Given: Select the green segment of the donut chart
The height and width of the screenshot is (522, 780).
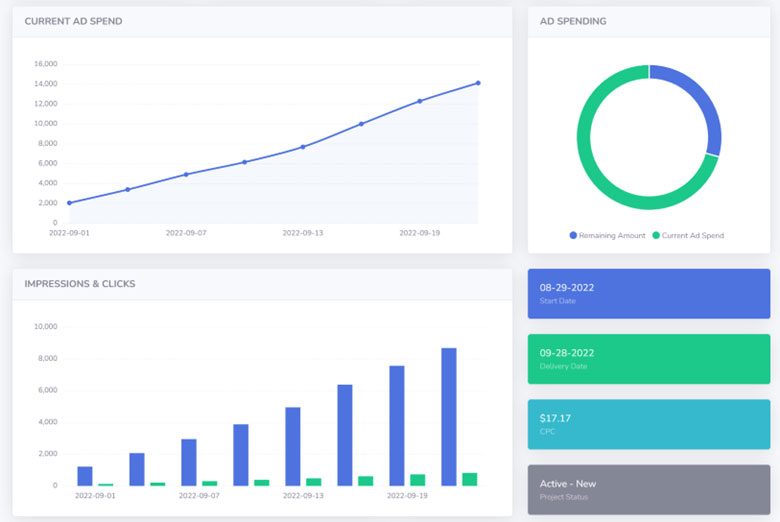Looking at the screenshot, I should tap(600, 170).
